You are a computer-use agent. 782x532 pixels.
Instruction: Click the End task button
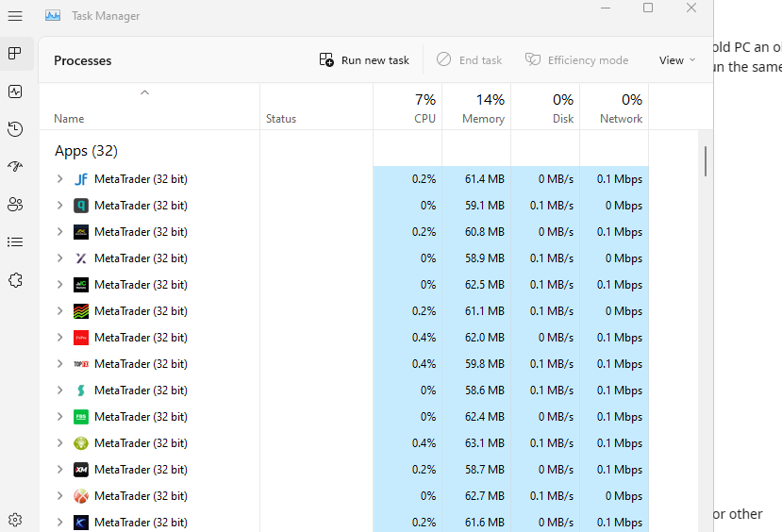pyautogui.click(x=470, y=60)
